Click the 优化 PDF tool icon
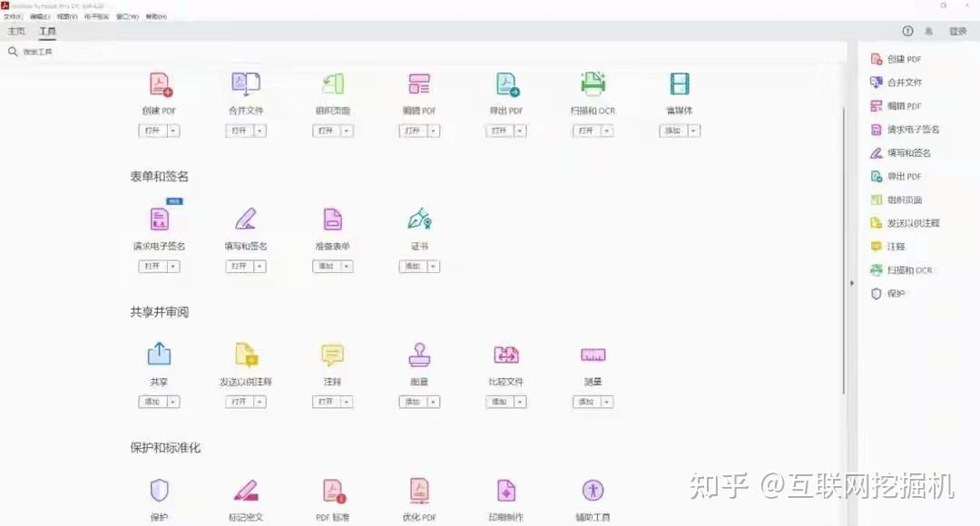The image size is (980, 526). click(x=419, y=491)
